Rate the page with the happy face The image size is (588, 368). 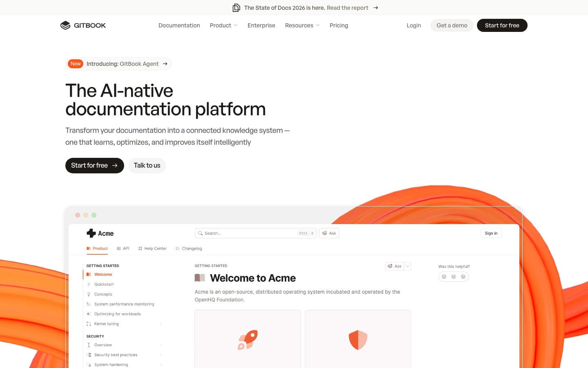pos(444,276)
